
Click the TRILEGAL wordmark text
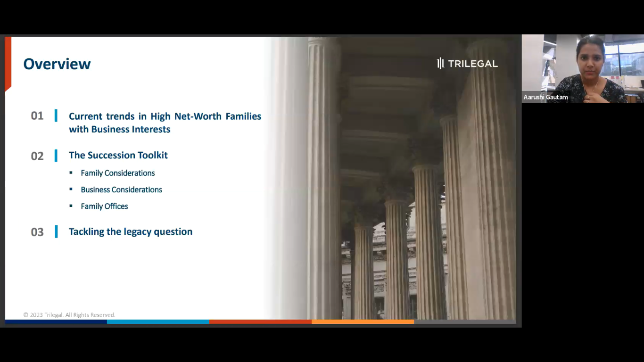(x=473, y=64)
